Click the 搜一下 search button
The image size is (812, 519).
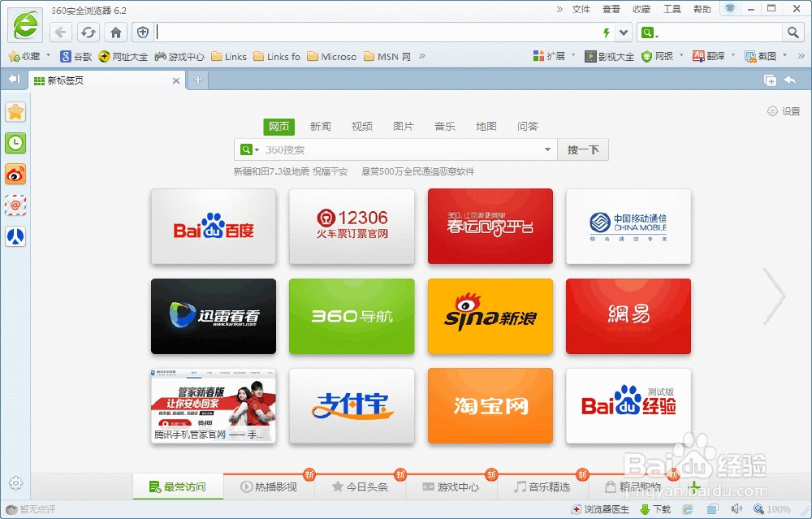[x=582, y=149]
